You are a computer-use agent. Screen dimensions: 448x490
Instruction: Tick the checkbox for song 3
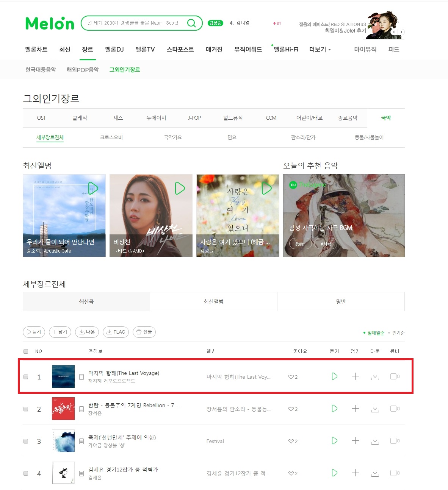tap(26, 441)
